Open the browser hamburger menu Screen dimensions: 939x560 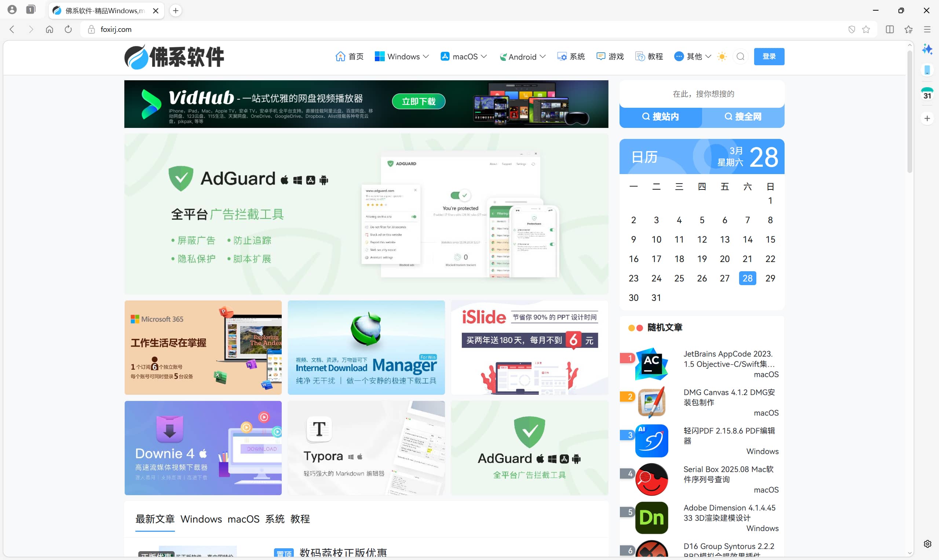[x=927, y=29]
